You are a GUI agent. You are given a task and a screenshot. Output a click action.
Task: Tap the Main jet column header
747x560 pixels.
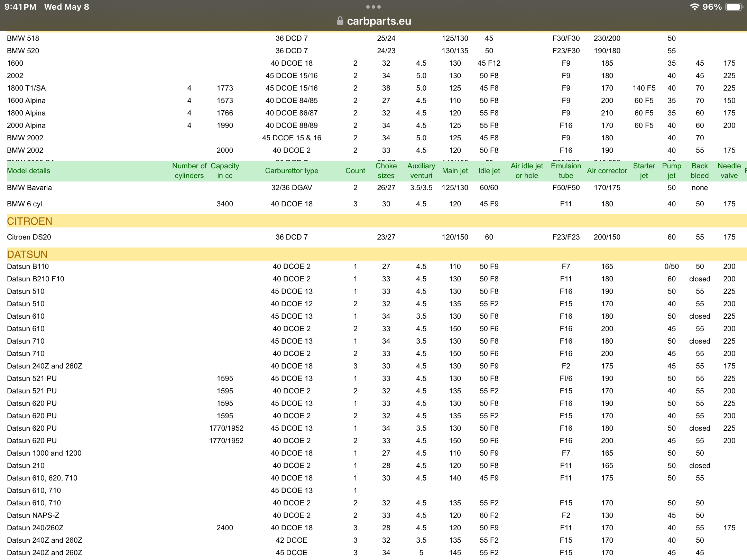[x=455, y=171]
